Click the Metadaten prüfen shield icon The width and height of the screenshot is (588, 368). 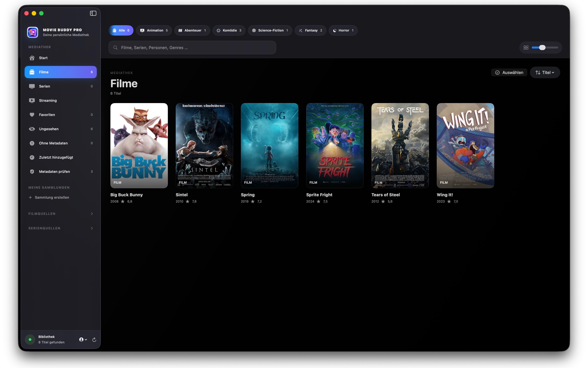pos(32,172)
